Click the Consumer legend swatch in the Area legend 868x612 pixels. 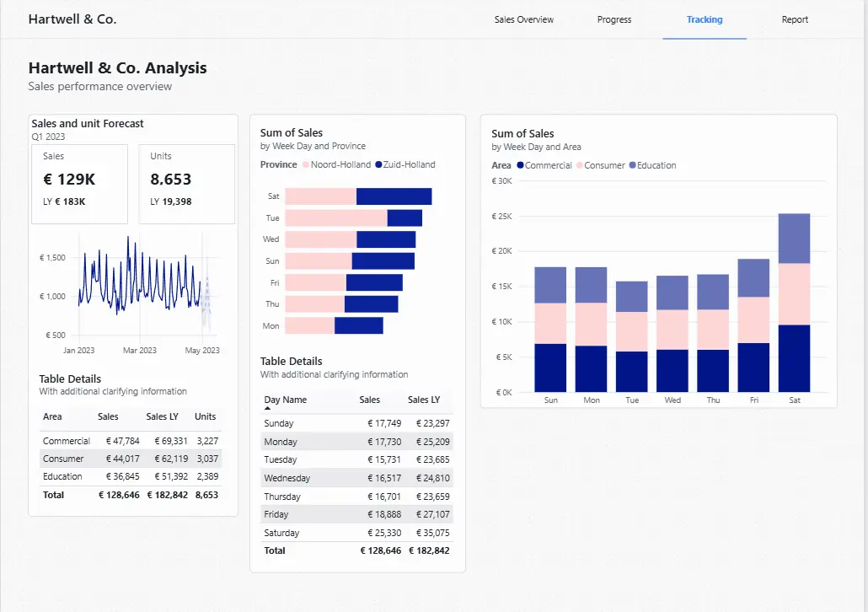pyautogui.click(x=580, y=165)
